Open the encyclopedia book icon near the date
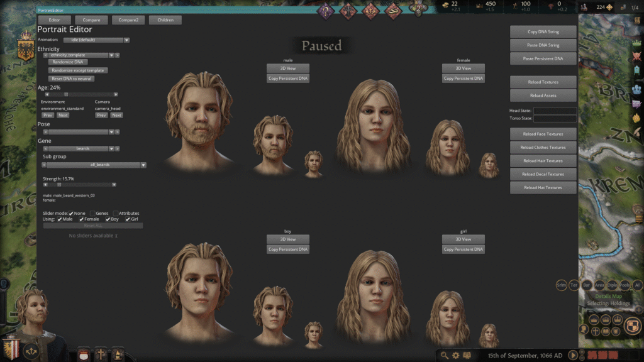This screenshot has width=644, height=362. pyautogui.click(x=467, y=354)
